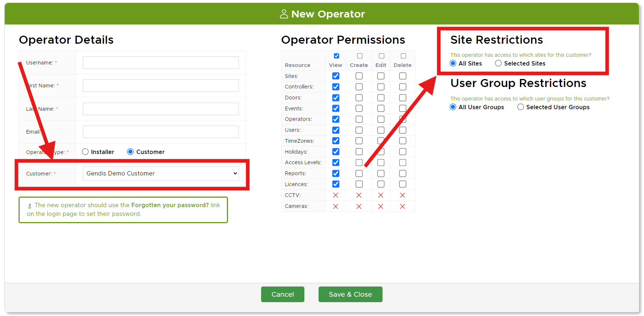This screenshot has height=316, width=644.
Task: Choose All Sites restriction option
Action: [453, 63]
